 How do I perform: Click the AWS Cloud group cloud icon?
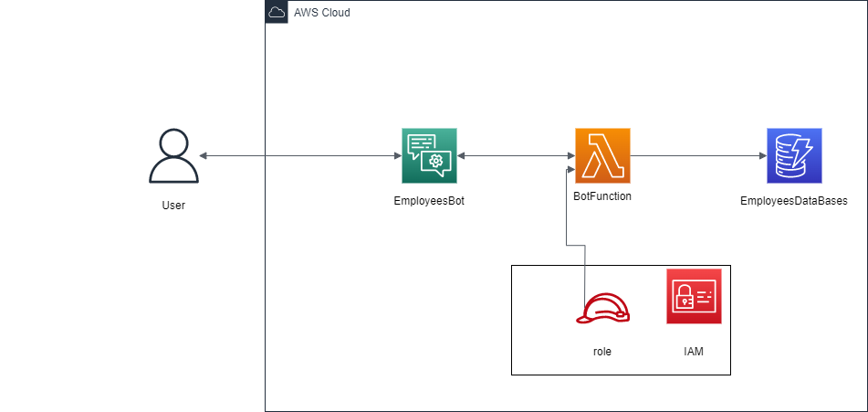pos(277,12)
